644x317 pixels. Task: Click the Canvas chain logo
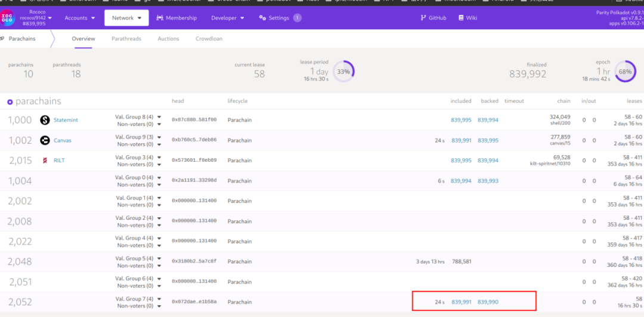(45, 140)
